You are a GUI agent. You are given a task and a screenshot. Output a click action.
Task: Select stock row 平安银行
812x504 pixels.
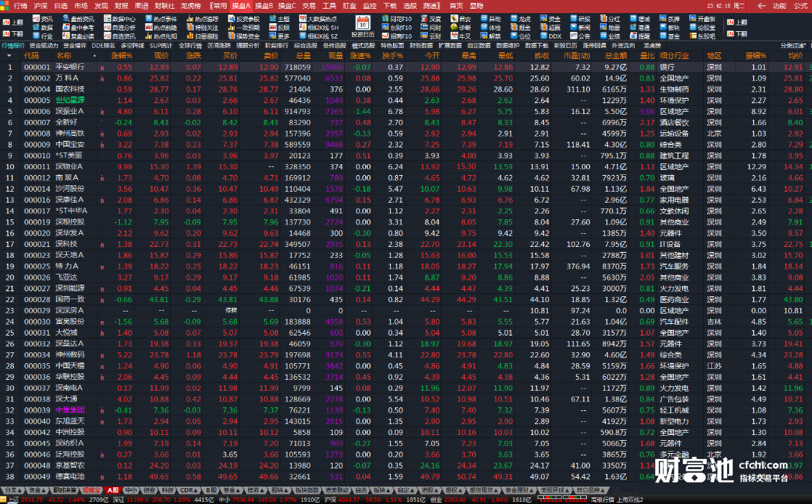[406, 67]
